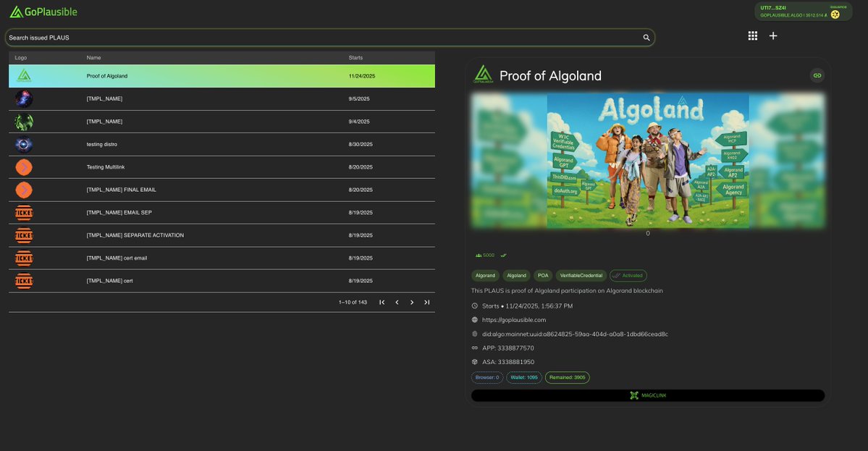Click the galaxy logo on the 9/5/2025 row
Image resolution: width=868 pixels, height=451 pixels.
tap(24, 98)
